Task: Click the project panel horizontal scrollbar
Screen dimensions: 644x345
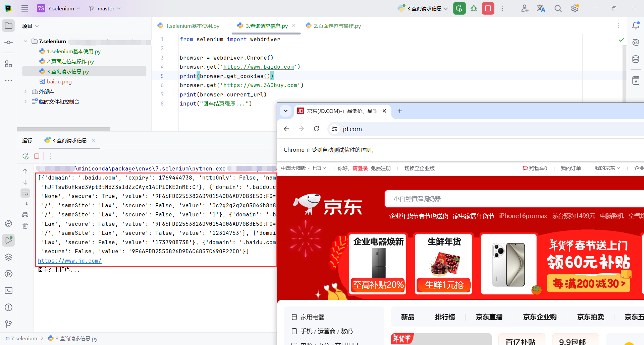Action: [64, 129]
